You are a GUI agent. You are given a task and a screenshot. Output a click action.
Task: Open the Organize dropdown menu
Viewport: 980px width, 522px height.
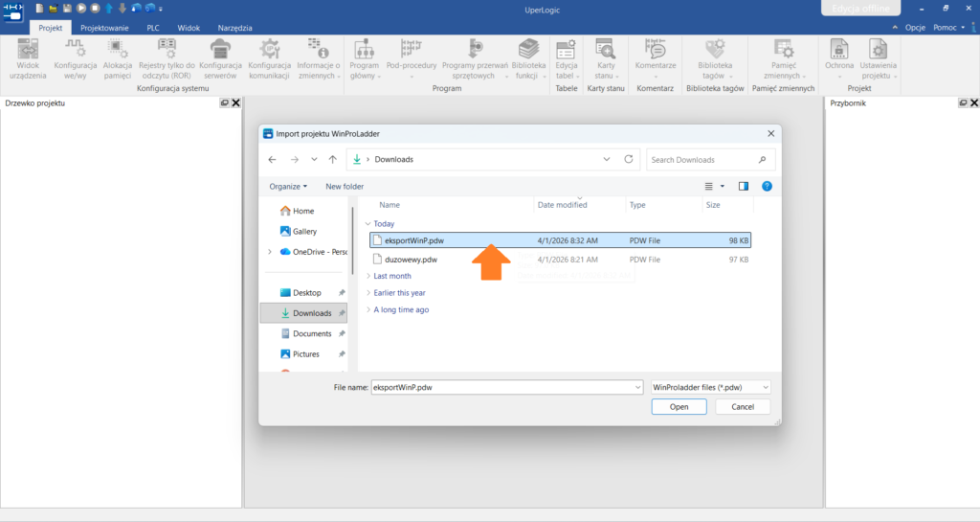point(288,187)
